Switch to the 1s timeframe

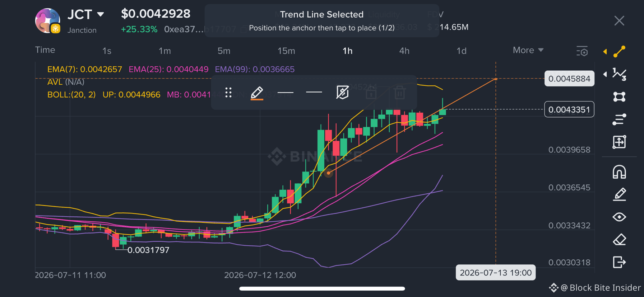(107, 51)
